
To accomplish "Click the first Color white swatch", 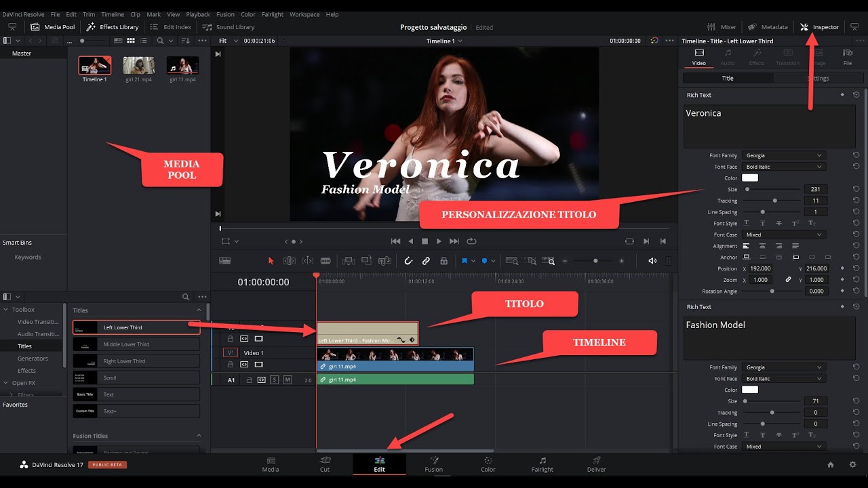I will pos(750,178).
